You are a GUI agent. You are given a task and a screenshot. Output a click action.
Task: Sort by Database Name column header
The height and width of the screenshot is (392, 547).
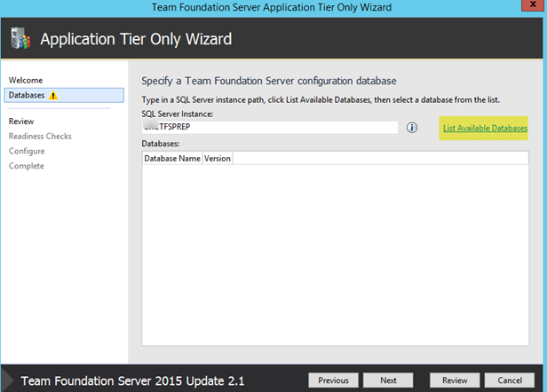pos(172,159)
